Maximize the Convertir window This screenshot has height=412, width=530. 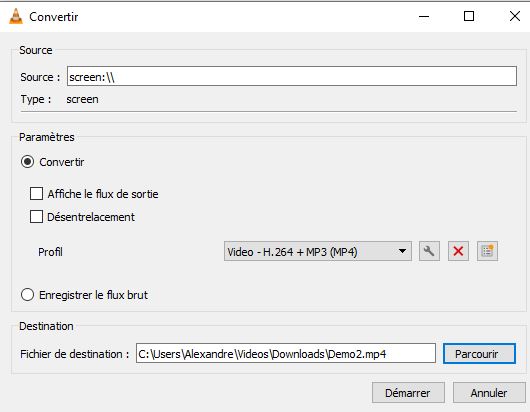469,16
